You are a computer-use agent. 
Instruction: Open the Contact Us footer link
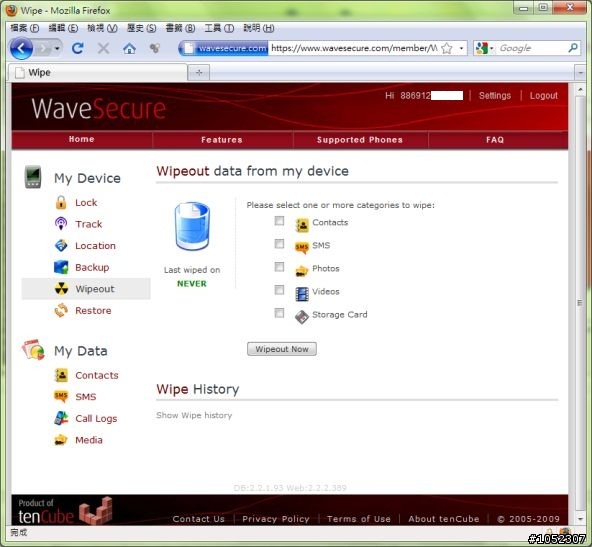click(x=199, y=519)
